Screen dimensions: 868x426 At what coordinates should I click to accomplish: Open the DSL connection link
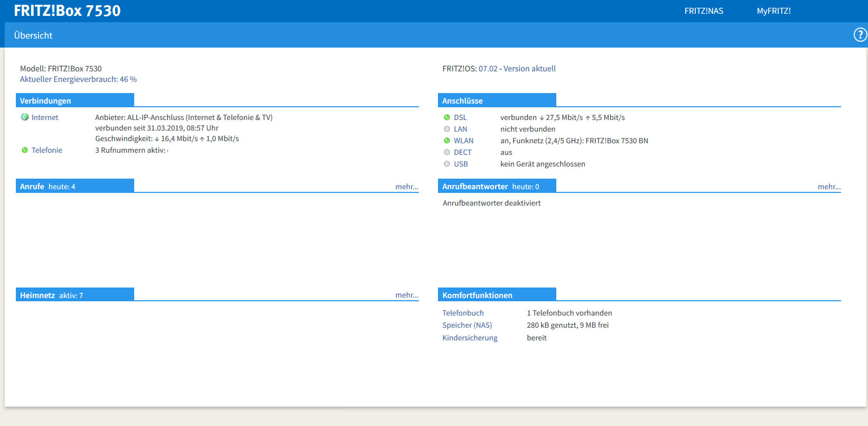click(460, 117)
